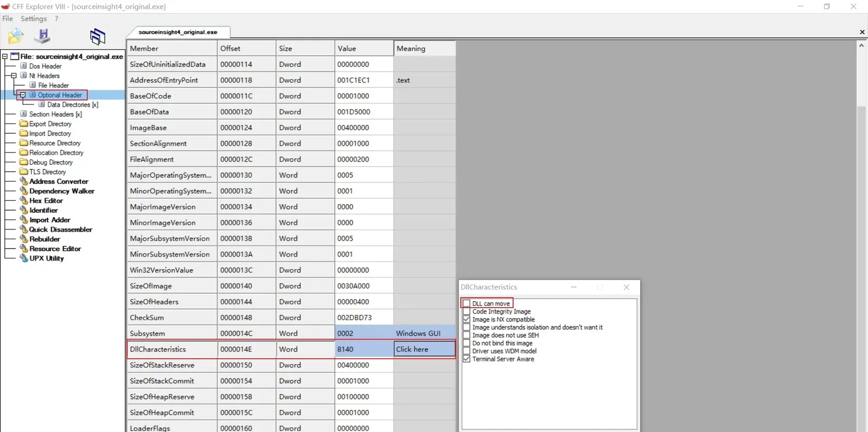The image size is (868, 432).
Task: Close the open file tab panel
Action: pos(862,32)
